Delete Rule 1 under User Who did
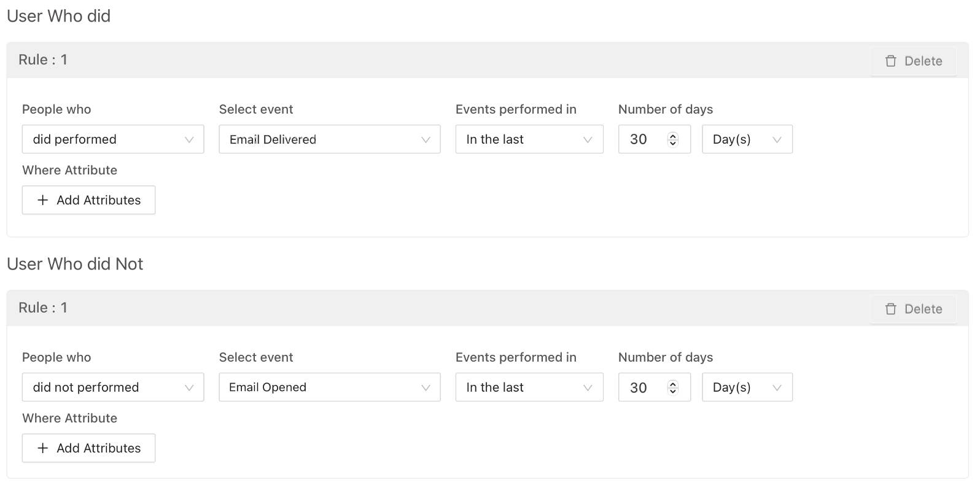980x485 pixels. click(x=913, y=61)
